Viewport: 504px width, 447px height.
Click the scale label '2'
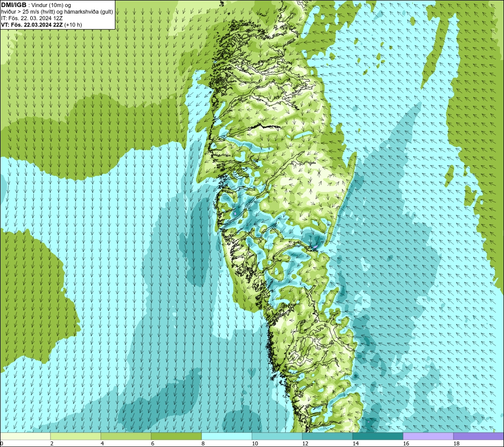[52, 444]
